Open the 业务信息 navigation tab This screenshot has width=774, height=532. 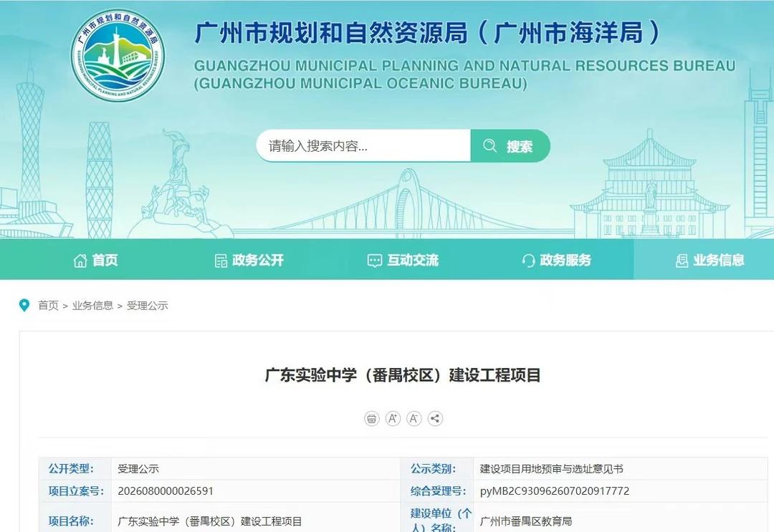click(x=709, y=260)
